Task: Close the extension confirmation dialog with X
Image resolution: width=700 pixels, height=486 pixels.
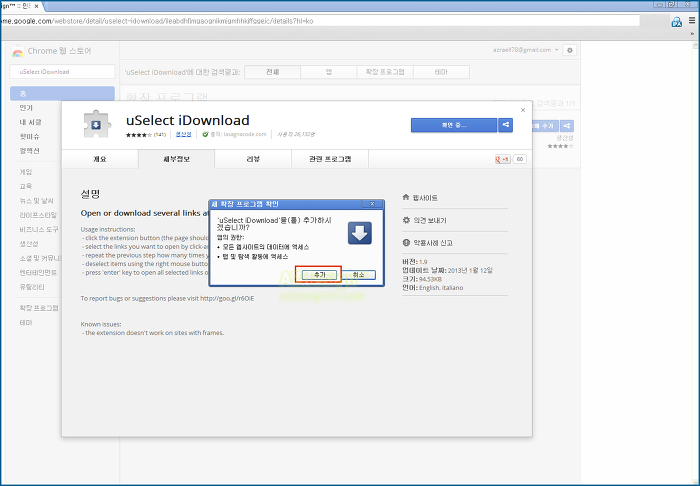Action: pos(372,204)
